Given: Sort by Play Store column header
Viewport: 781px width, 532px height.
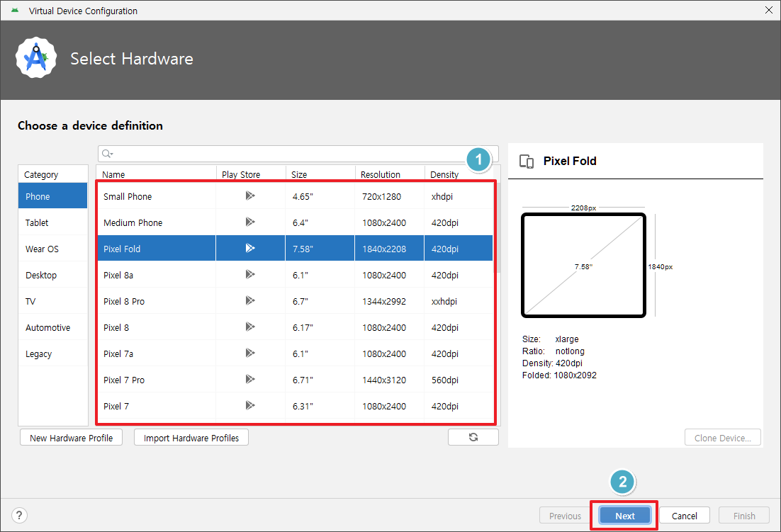Looking at the screenshot, I should coord(251,174).
